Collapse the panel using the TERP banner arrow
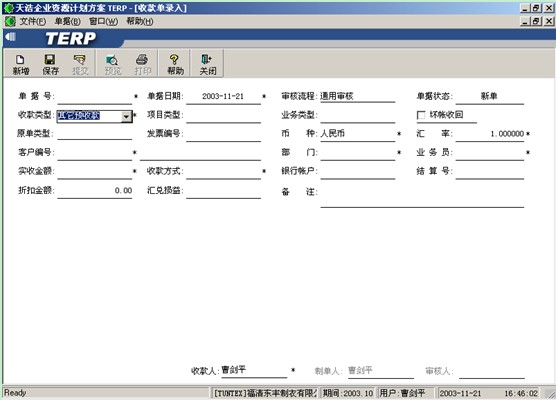This screenshot has height=400, width=556. click(11, 37)
